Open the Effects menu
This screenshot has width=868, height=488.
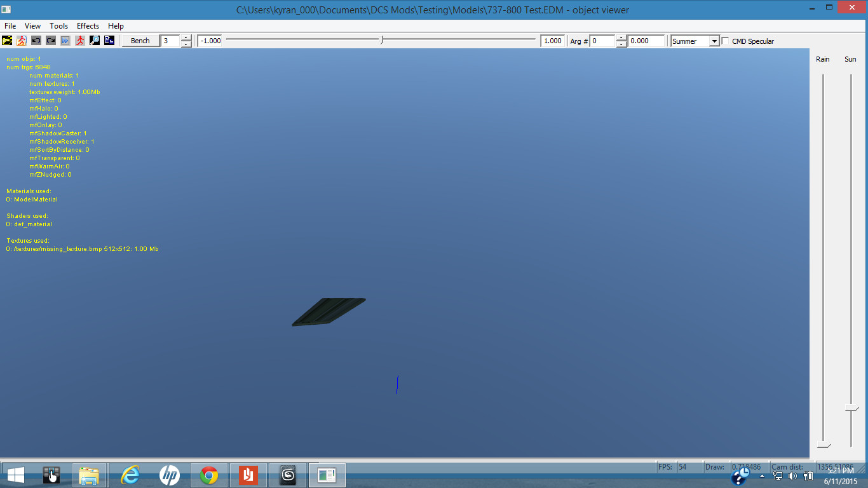click(88, 26)
